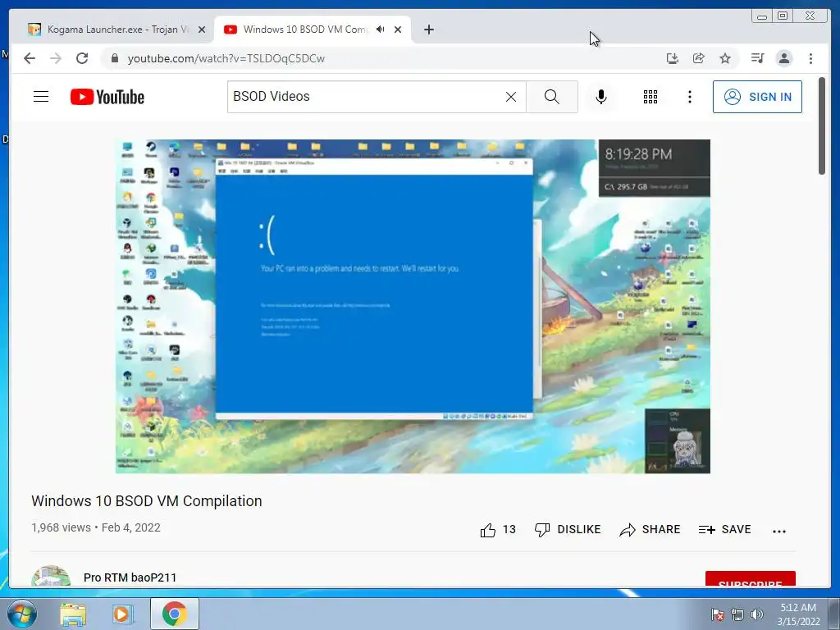Reload the YouTube page
The image size is (840, 630).
pyautogui.click(x=82, y=58)
